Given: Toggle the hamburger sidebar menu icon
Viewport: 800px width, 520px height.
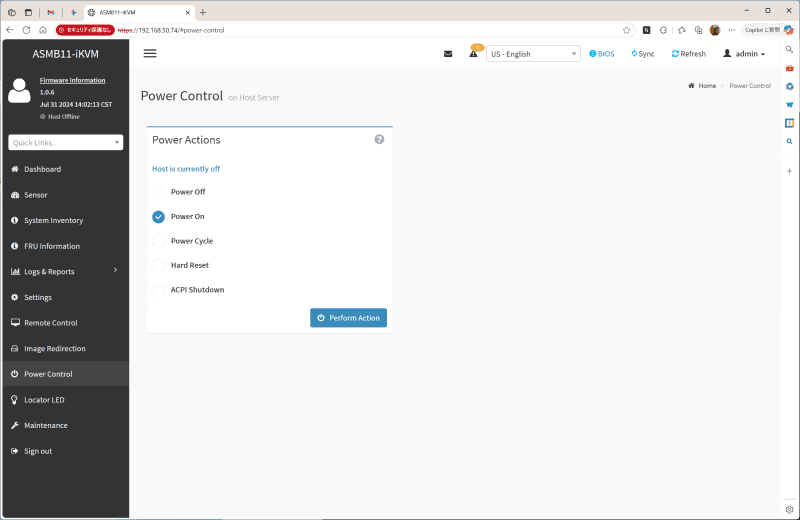Looking at the screenshot, I should [149, 54].
